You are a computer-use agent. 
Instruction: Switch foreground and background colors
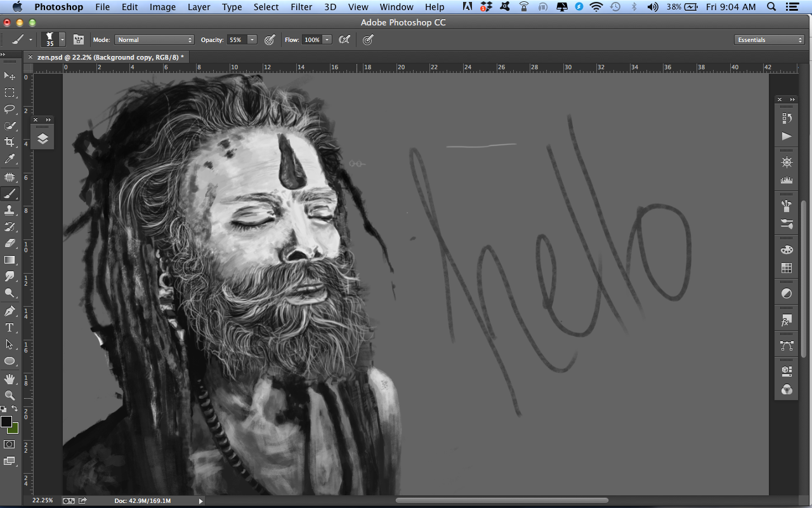tap(15, 409)
